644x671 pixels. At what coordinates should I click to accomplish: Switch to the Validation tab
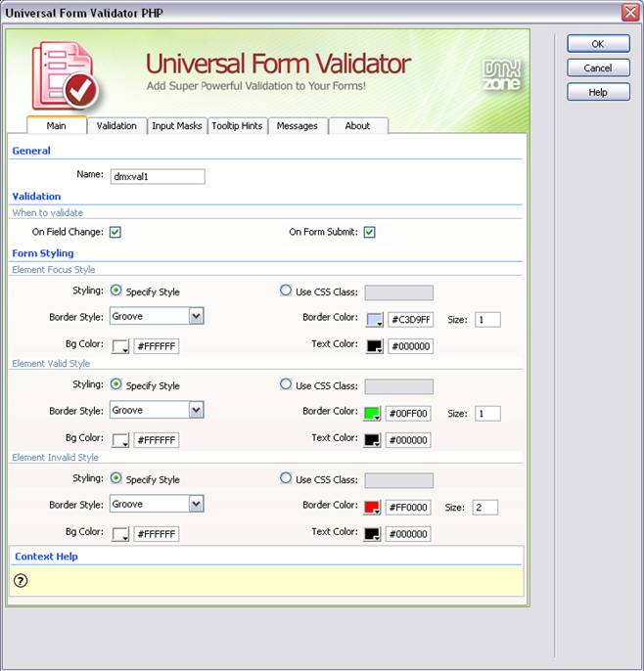pyautogui.click(x=116, y=126)
